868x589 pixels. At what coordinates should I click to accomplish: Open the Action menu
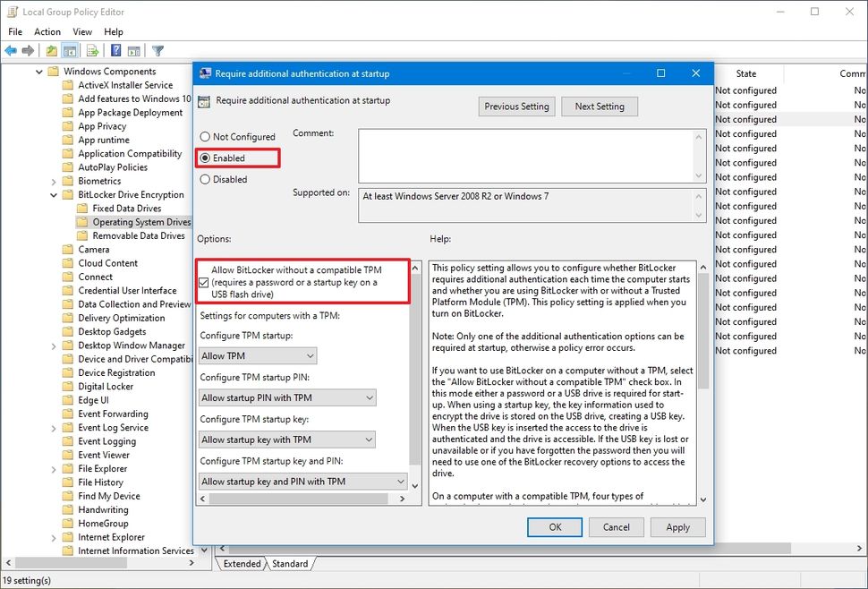pos(47,31)
